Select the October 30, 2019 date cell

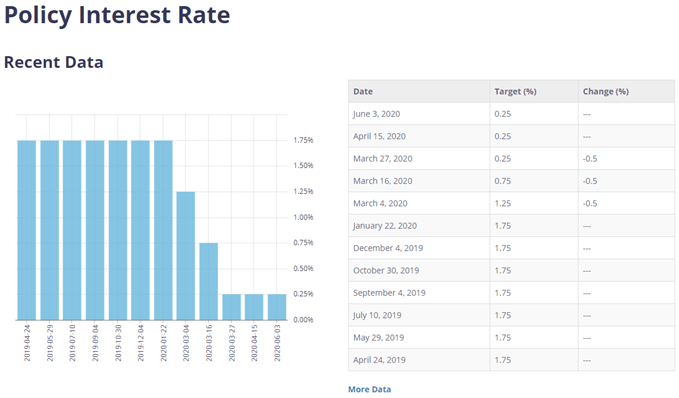pos(419,271)
